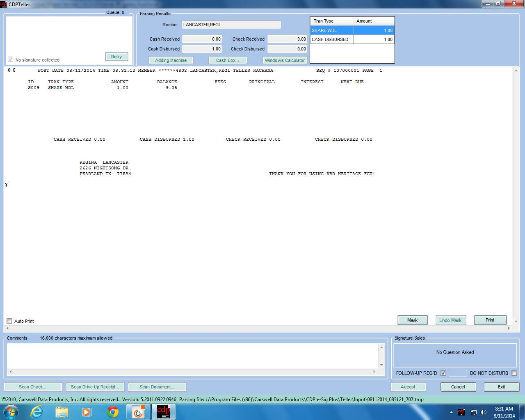Image resolution: width=525 pixels, height=420 pixels.
Task: Click the Mask button
Action: pyautogui.click(x=413, y=320)
